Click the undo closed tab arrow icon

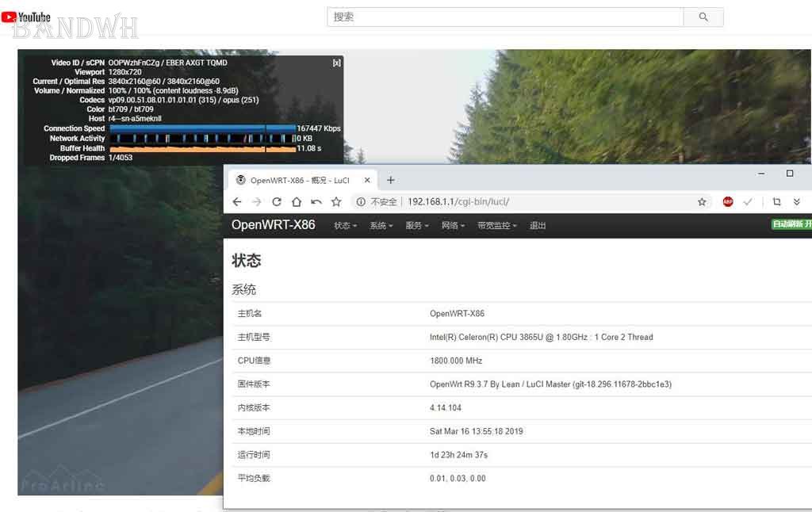point(316,202)
